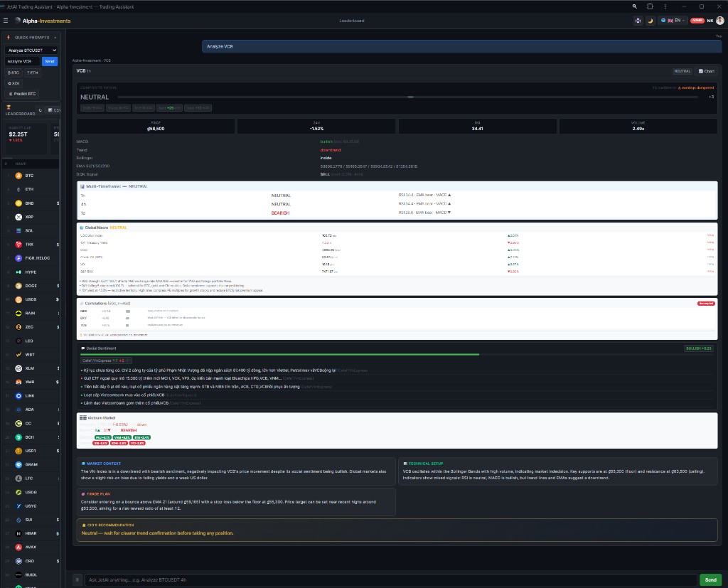
Task: Click the NEUTRAL badge next to Chart
Action: [682, 71]
